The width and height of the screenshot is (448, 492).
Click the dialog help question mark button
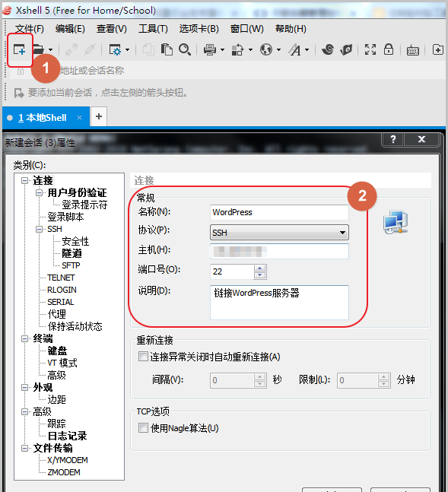click(x=393, y=139)
